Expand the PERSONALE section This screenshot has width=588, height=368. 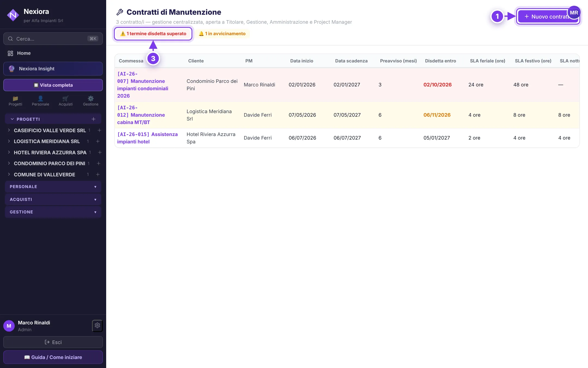click(53, 187)
